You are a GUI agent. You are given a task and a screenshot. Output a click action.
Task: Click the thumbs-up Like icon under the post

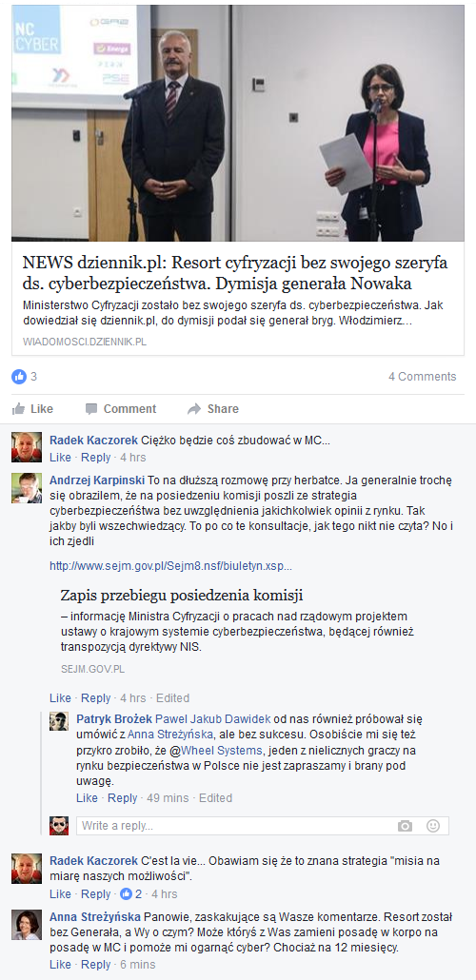[x=19, y=409]
